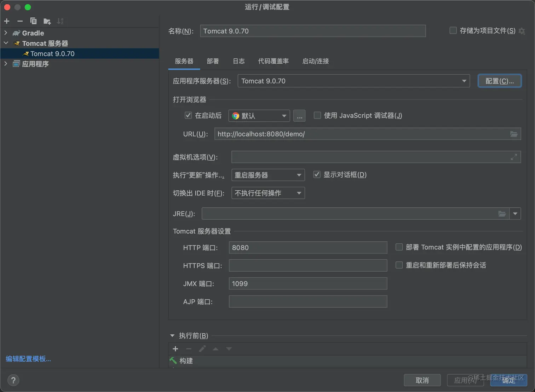
Task: Expand the Gradle tree node
Action: (6, 33)
